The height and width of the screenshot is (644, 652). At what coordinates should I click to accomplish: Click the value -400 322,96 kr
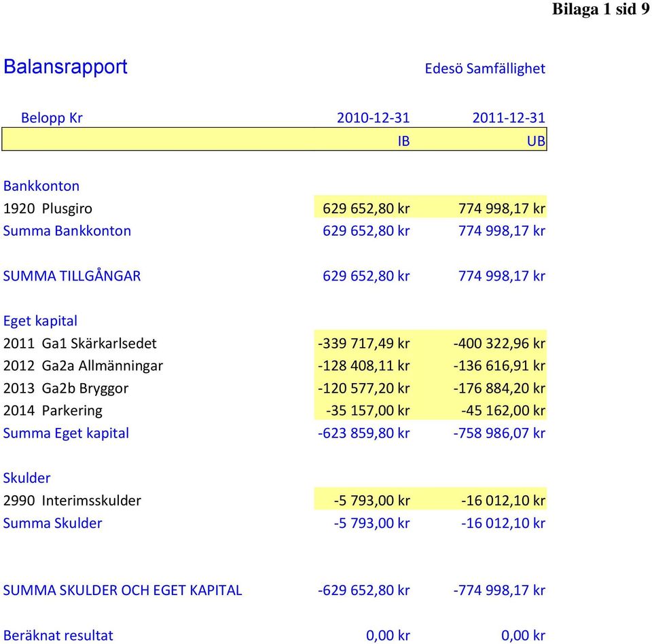coord(499,344)
